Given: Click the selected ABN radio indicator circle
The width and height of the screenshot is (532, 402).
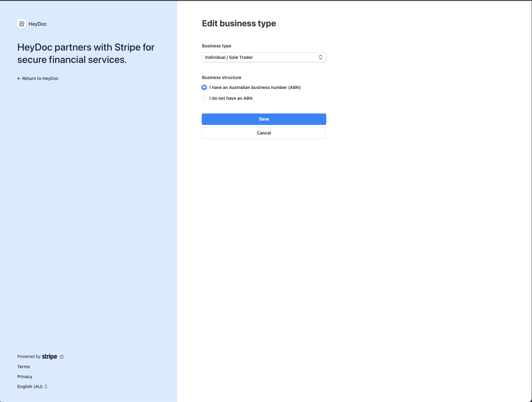Looking at the screenshot, I should [204, 87].
